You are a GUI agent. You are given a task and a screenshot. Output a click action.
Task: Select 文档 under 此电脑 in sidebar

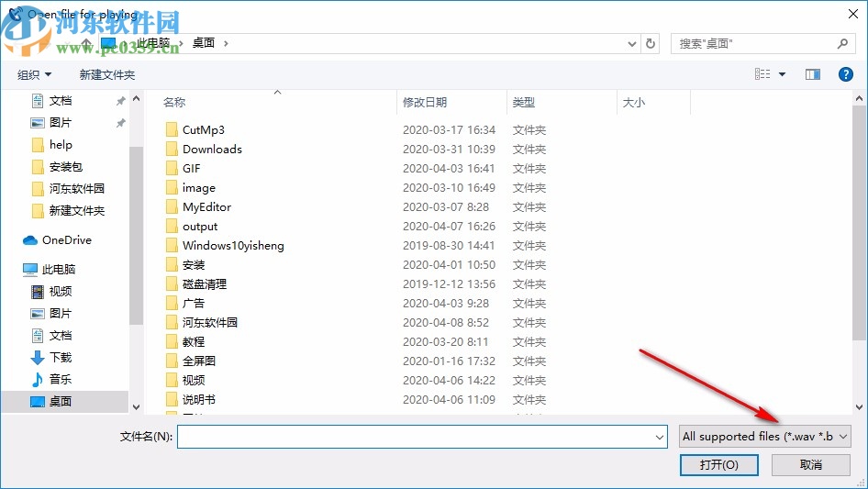pyautogui.click(x=61, y=336)
